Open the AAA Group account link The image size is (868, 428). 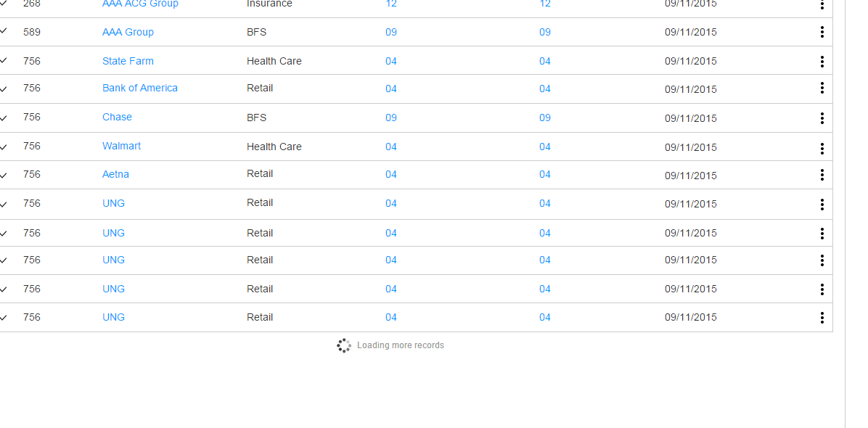coord(128,32)
